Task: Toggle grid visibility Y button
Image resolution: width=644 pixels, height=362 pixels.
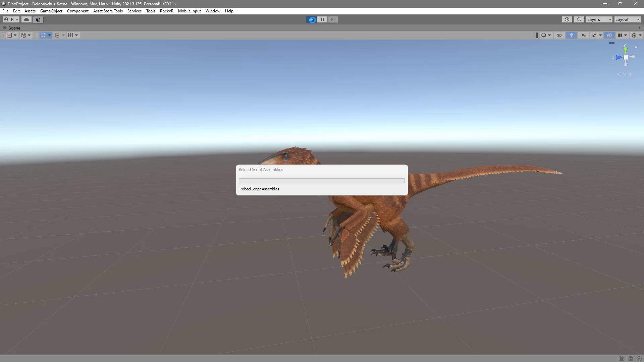Action: [x=43, y=35]
